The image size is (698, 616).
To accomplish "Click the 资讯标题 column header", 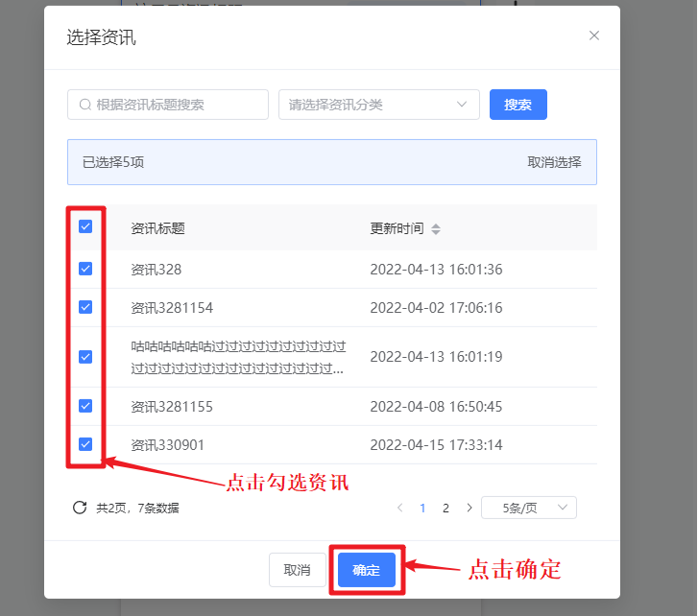I will pyautogui.click(x=158, y=228).
